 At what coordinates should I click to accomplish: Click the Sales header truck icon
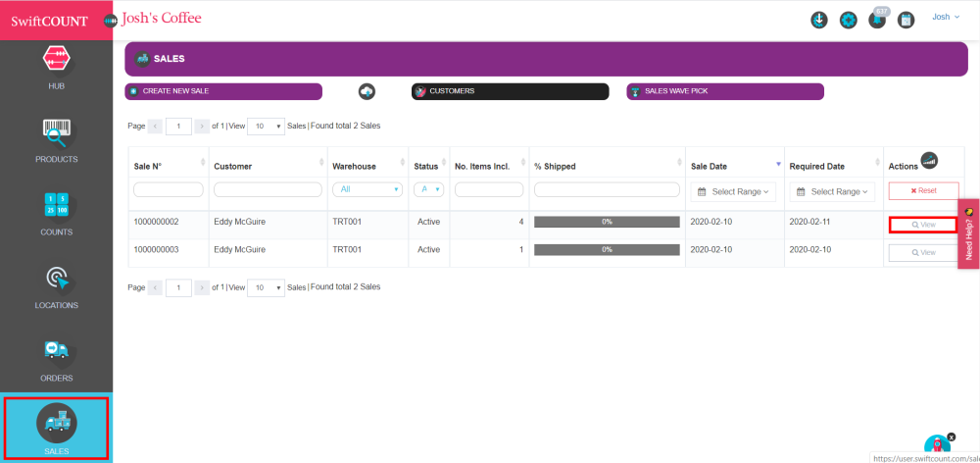click(x=142, y=59)
